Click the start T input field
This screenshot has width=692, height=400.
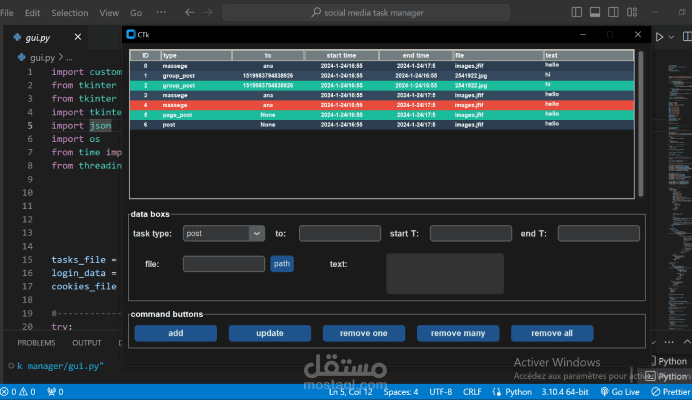click(x=471, y=234)
